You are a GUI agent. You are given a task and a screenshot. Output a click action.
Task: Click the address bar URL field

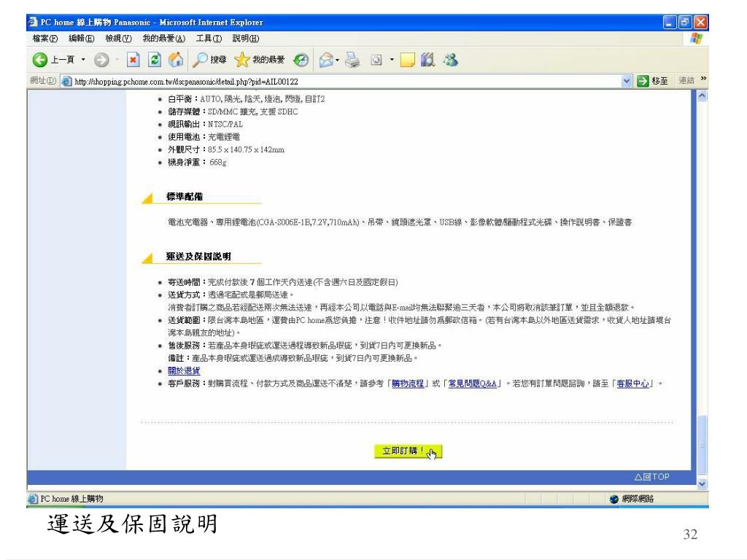tap(347, 82)
